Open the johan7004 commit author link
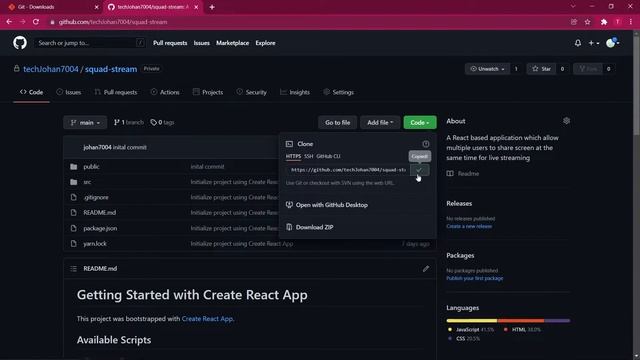Viewport: 640px width, 360px height. pyautogui.click(x=97, y=147)
